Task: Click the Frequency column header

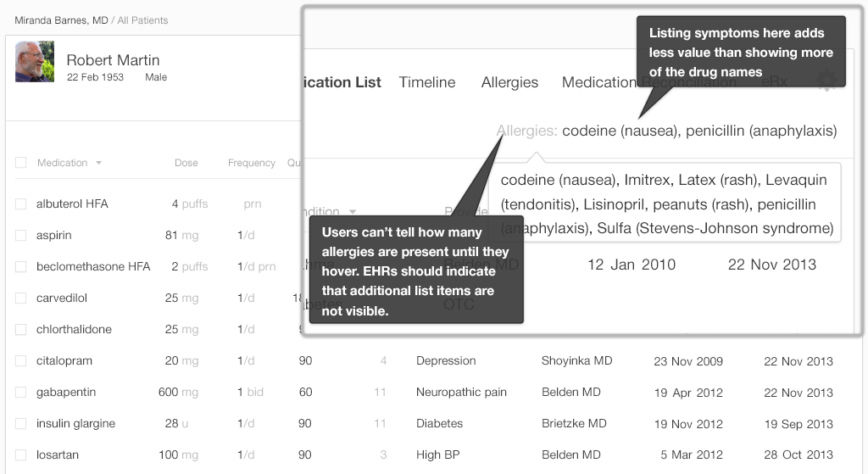Action: (251, 163)
